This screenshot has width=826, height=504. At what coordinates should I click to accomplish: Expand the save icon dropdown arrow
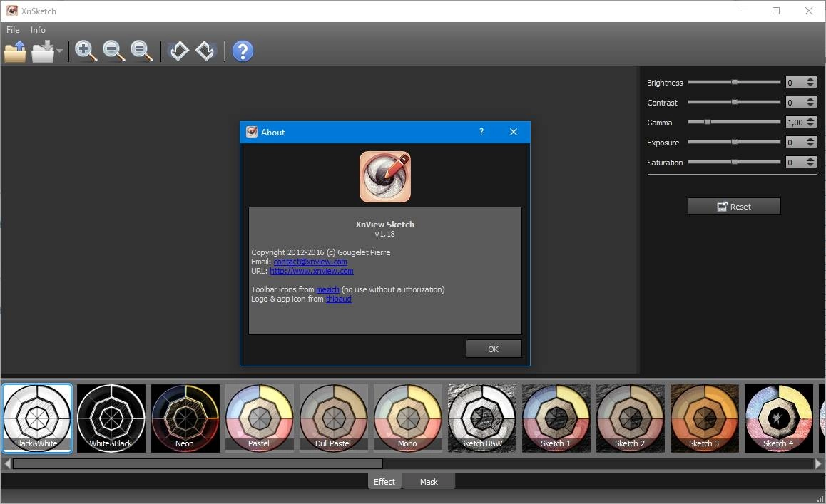coord(59,51)
